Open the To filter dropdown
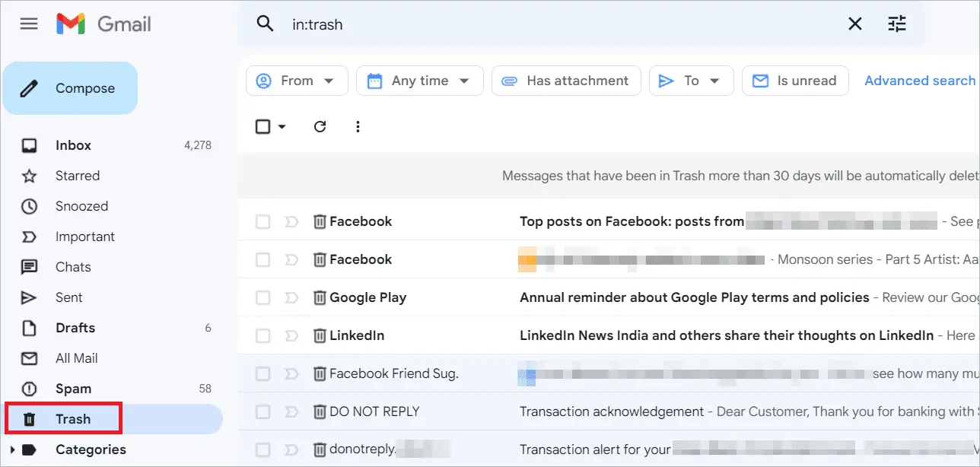980x467 pixels. [691, 81]
